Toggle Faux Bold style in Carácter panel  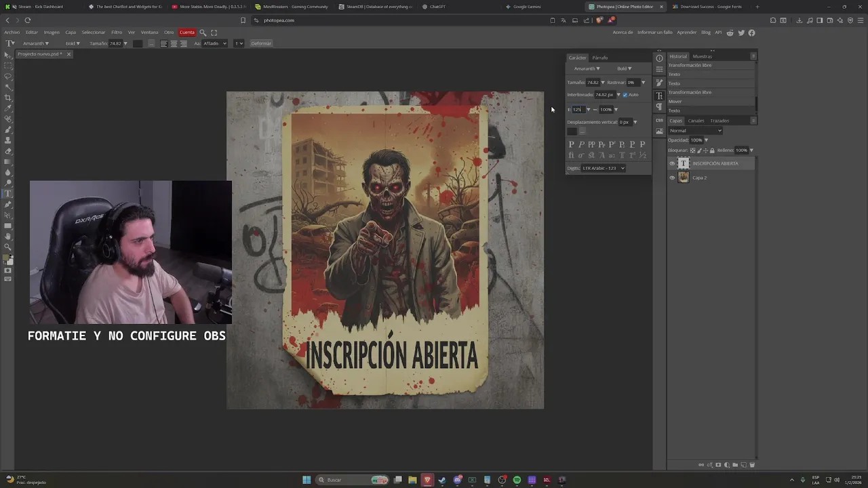[x=571, y=144]
